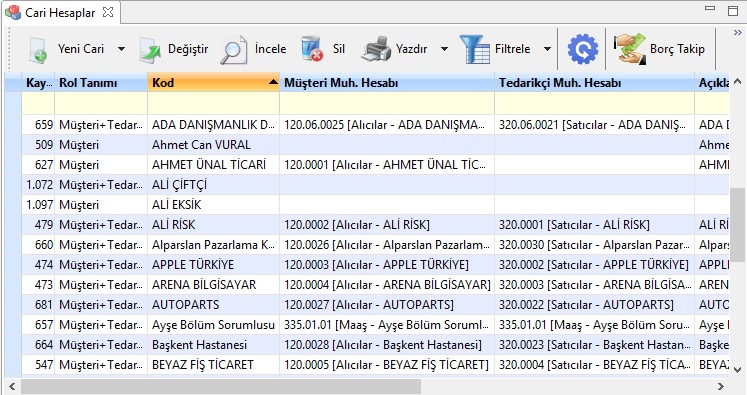Click the Kay... column header
Viewport: 747px width, 395px height.
point(38,83)
